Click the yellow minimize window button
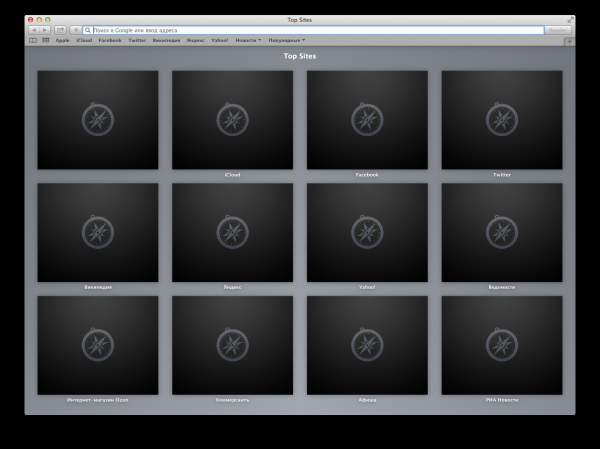The image size is (600, 449). point(39,20)
